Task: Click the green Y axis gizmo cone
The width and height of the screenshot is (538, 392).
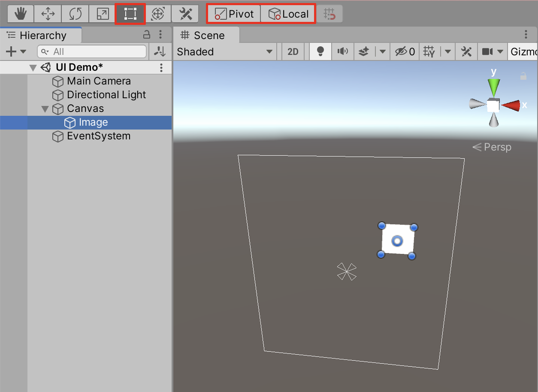Action: 494,87
